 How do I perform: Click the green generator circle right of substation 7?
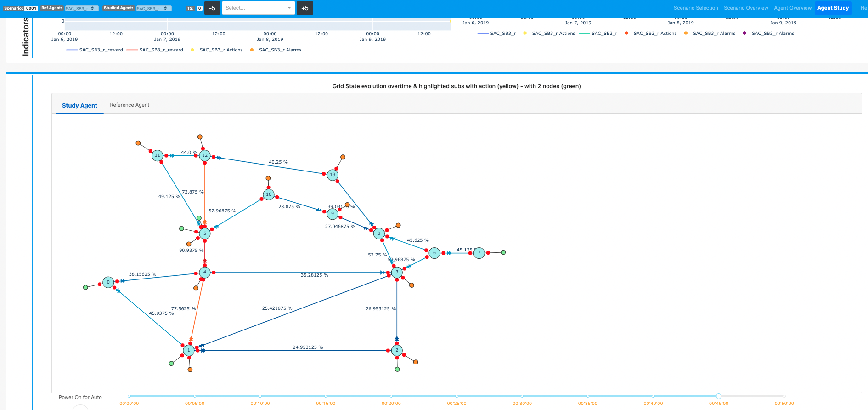coord(503,252)
